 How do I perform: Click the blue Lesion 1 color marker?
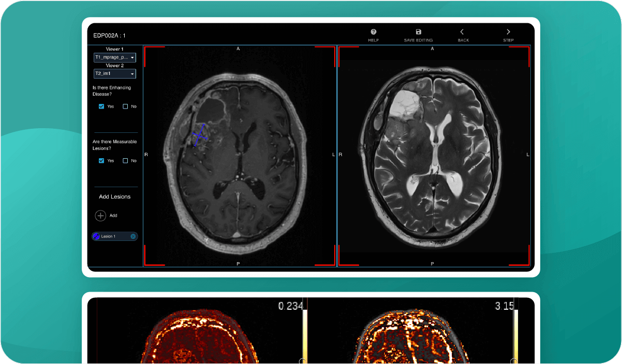(x=96, y=236)
